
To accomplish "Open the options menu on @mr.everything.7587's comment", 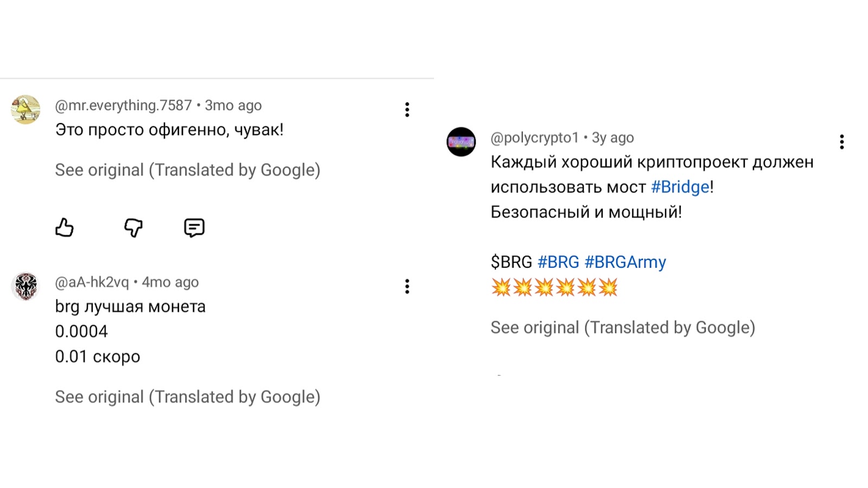I will tap(407, 110).
